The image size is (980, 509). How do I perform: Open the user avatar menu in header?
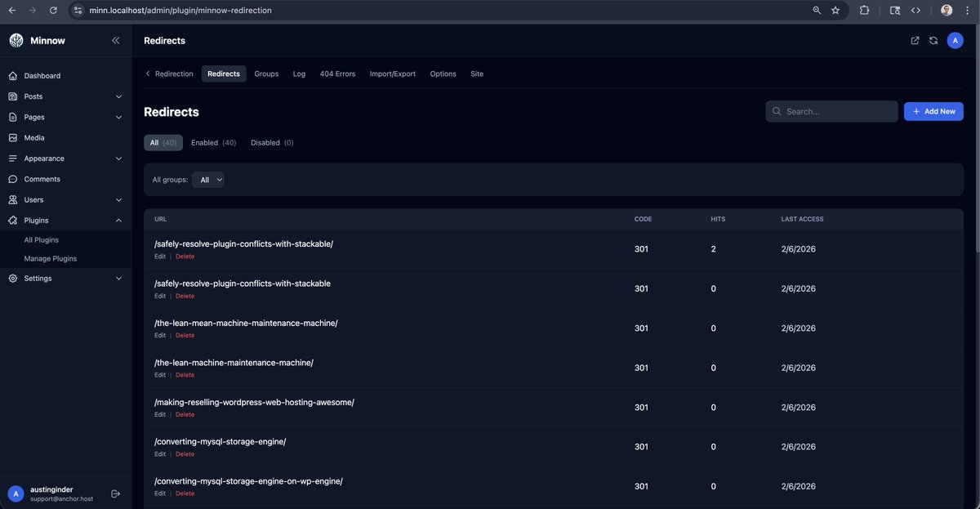(x=955, y=41)
